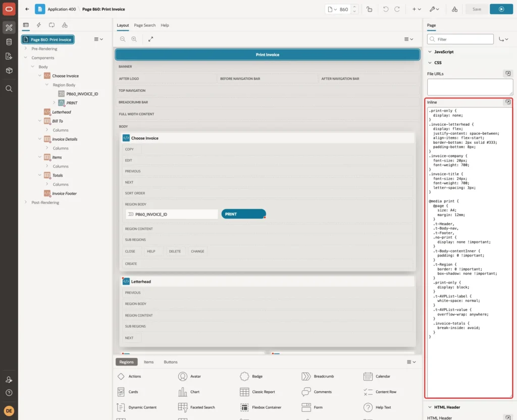Switch to the Page Search tab
The width and height of the screenshot is (517, 420).
[144, 25]
